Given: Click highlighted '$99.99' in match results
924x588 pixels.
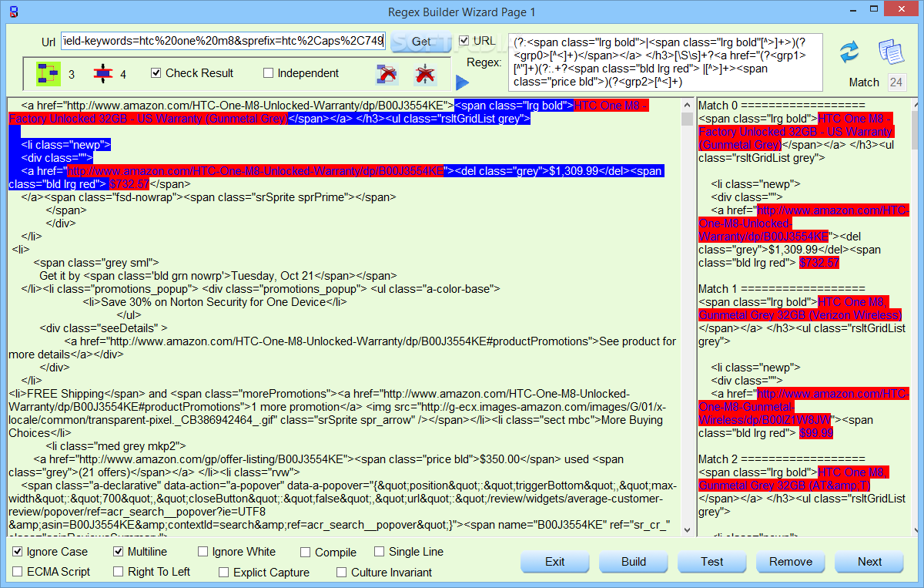Looking at the screenshot, I should [816, 433].
